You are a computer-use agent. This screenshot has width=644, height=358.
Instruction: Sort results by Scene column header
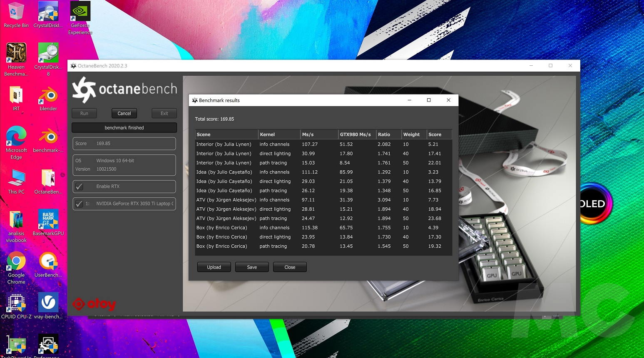pyautogui.click(x=226, y=134)
